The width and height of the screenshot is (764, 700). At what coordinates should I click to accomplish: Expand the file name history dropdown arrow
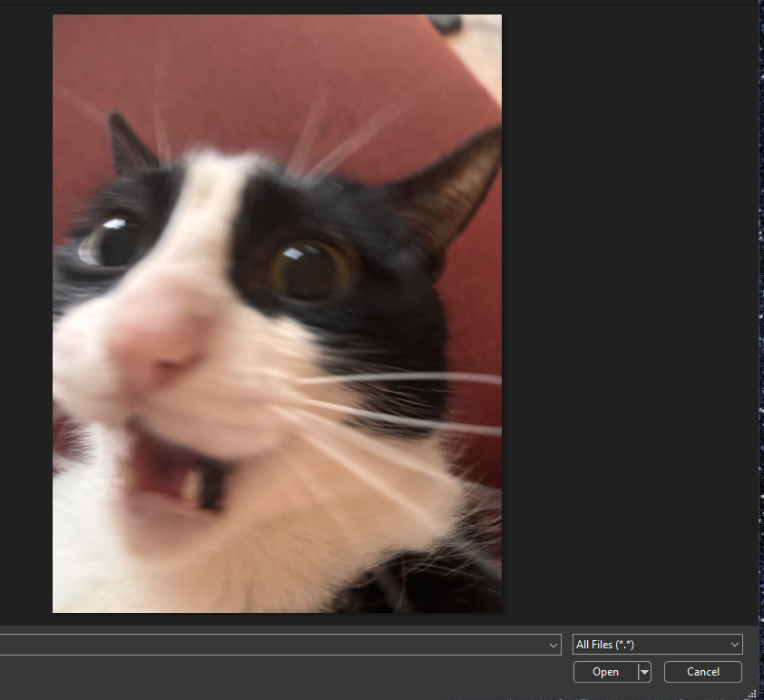553,645
